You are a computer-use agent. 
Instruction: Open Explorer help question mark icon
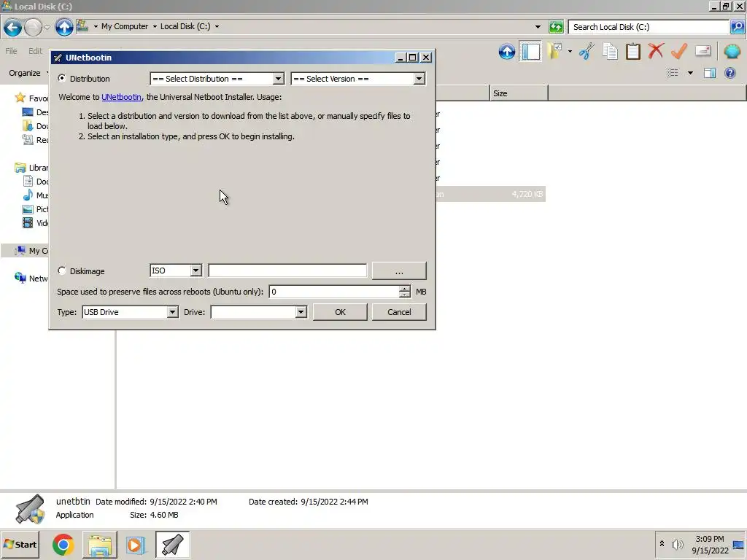click(x=729, y=73)
